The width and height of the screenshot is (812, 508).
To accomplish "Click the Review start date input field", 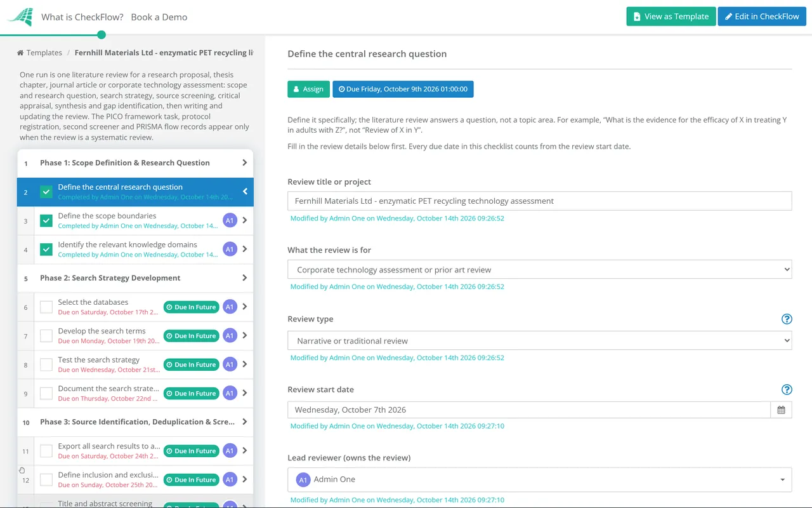I will (529, 410).
